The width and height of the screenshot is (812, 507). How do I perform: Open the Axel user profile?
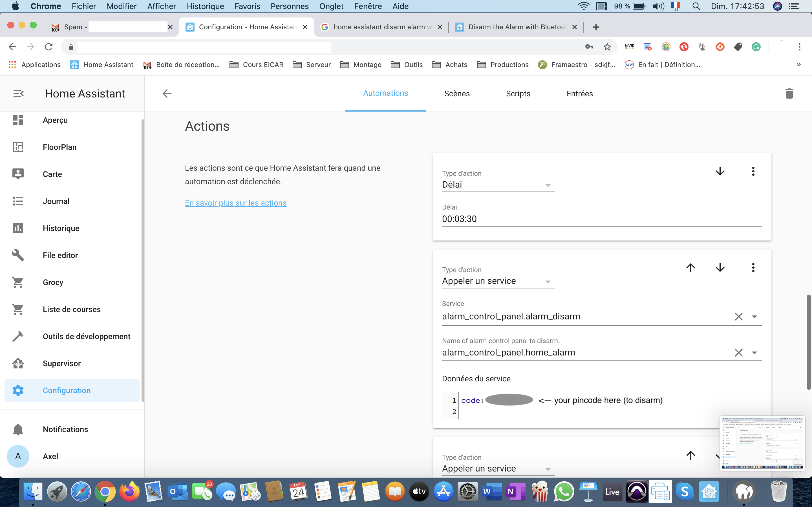(x=50, y=456)
